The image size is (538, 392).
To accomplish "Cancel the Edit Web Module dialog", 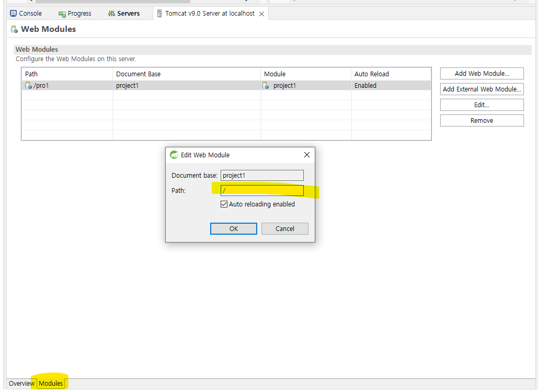I will coord(285,229).
